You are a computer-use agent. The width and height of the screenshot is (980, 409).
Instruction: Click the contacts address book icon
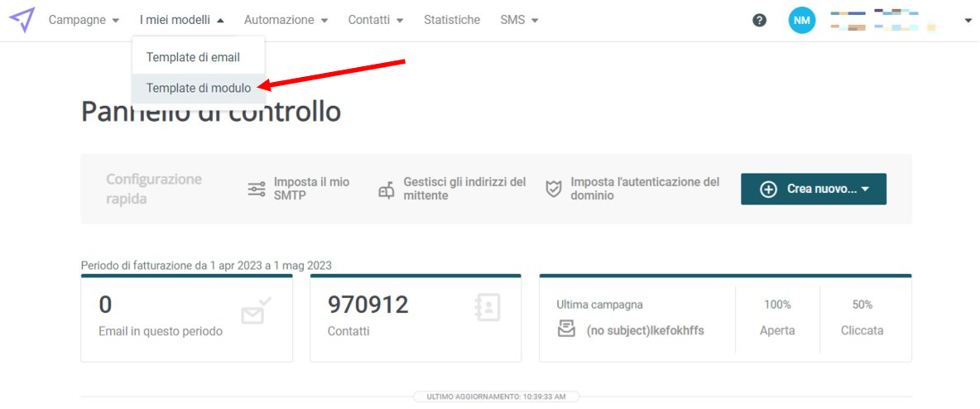coord(488,307)
